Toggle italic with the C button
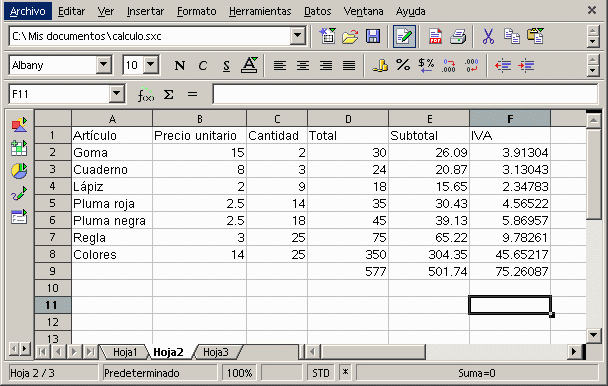608x386 pixels. (202, 66)
